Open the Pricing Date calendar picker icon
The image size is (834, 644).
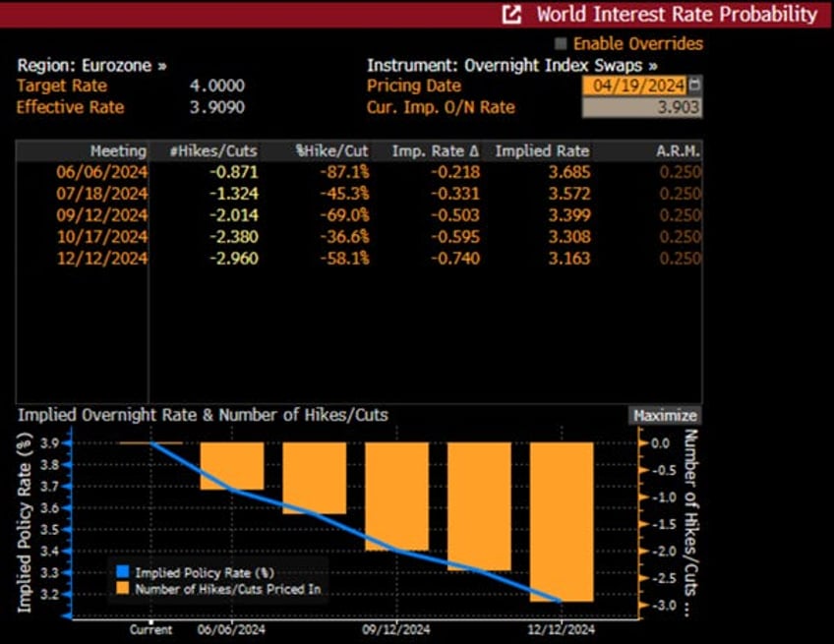696,86
